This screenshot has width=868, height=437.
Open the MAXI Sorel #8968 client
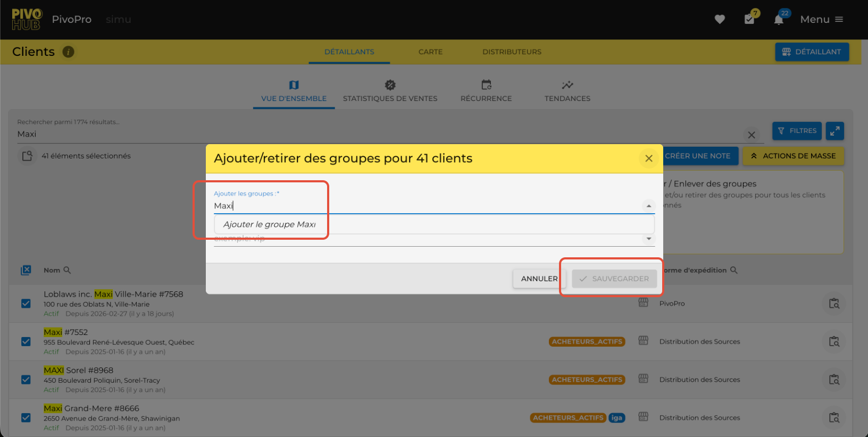click(78, 371)
